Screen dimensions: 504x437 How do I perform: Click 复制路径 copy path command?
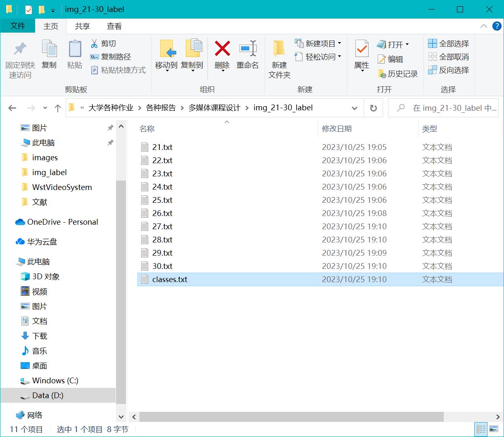pos(111,57)
